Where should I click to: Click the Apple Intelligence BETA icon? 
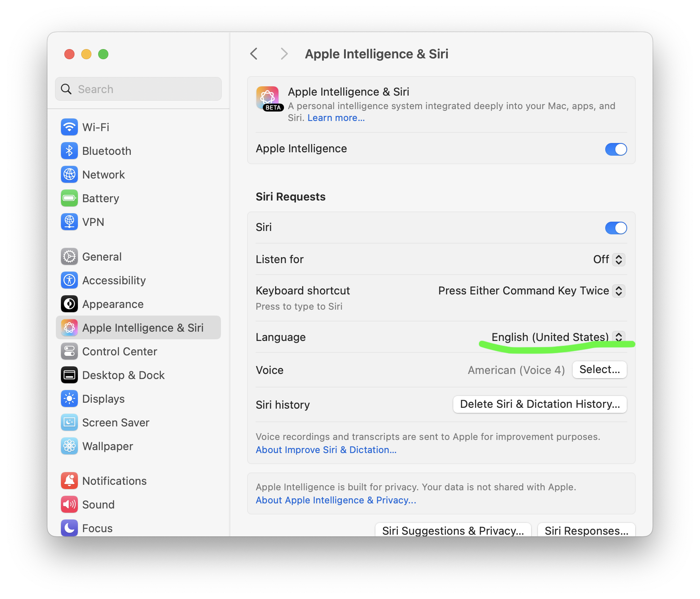click(269, 99)
